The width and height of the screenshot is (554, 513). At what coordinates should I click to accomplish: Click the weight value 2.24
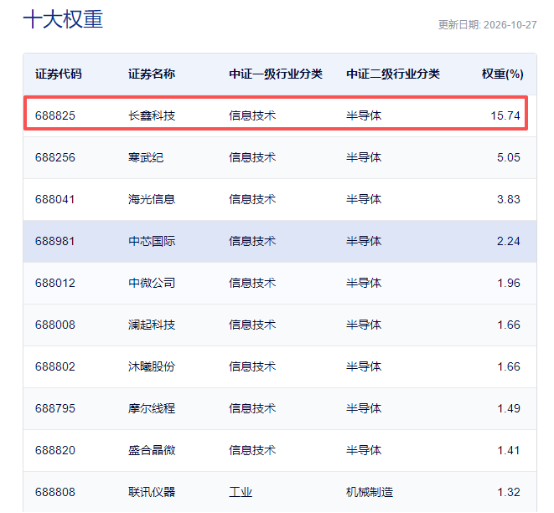coord(508,241)
